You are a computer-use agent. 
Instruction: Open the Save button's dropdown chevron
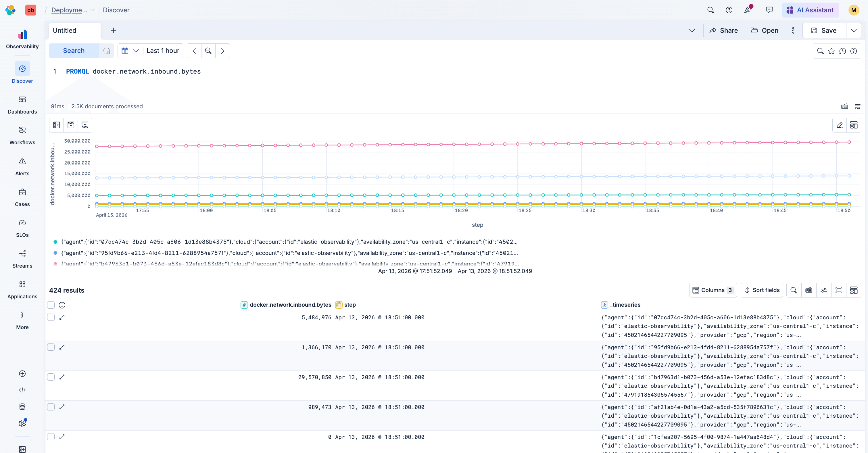pyautogui.click(x=854, y=30)
